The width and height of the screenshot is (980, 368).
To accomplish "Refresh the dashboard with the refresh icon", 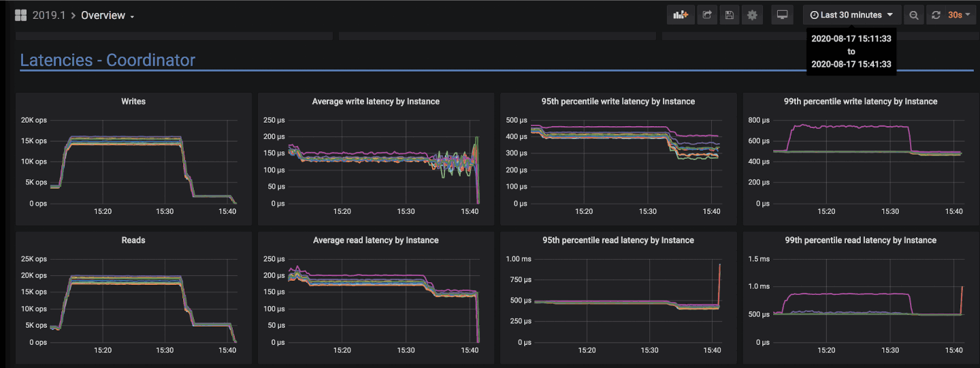I will (936, 15).
